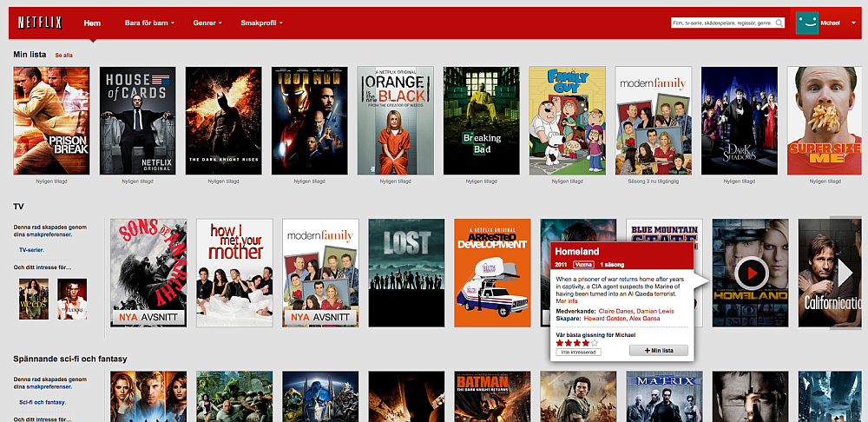Go to the Hem tab
The image size is (868, 422).
[92, 23]
